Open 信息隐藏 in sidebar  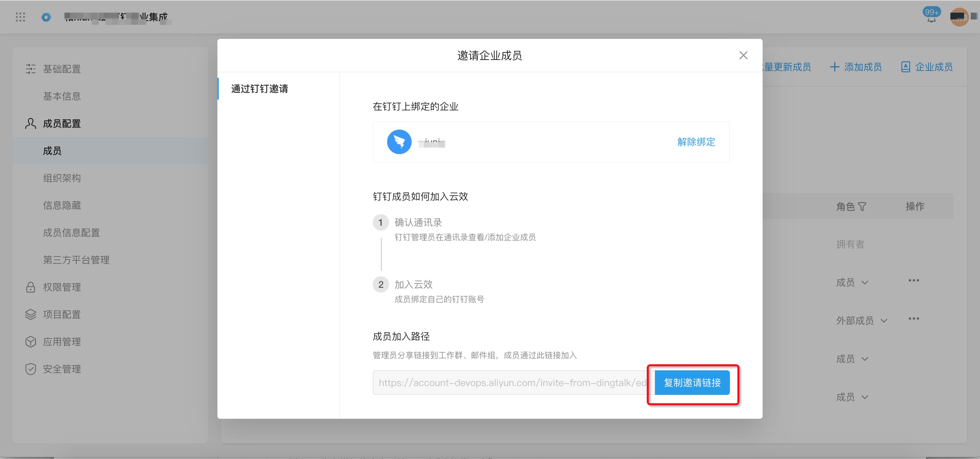(62, 206)
